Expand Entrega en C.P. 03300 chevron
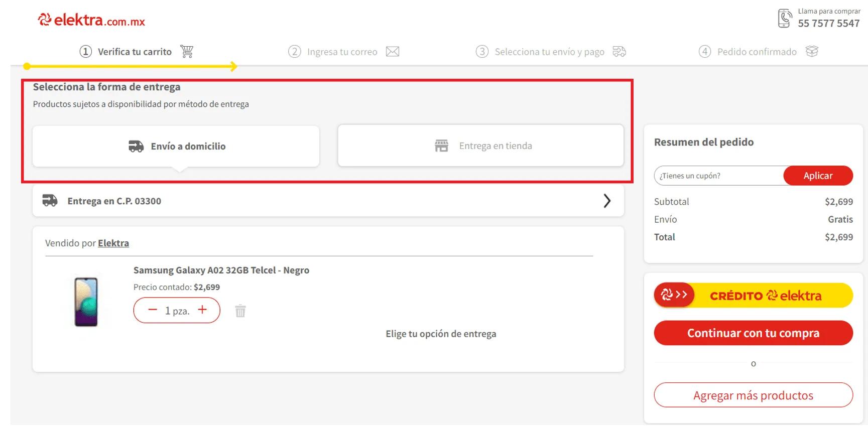Viewport: 868px width, 432px height. (x=607, y=201)
